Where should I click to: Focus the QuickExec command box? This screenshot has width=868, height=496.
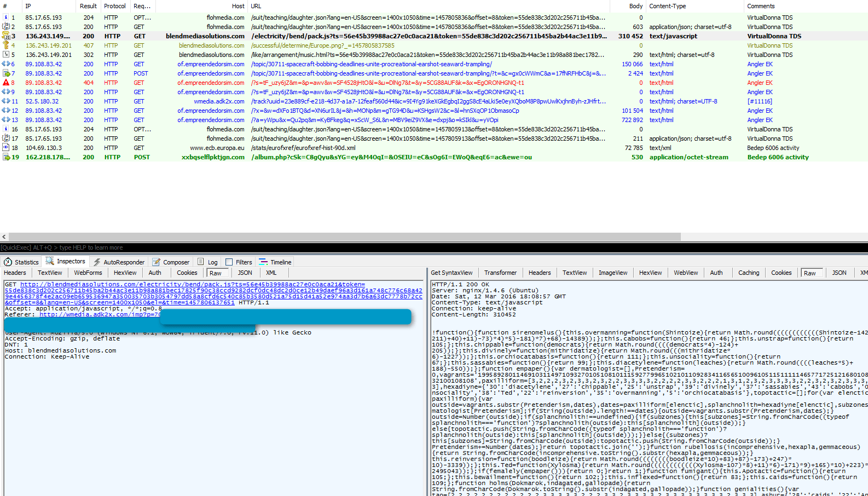tap(433, 247)
